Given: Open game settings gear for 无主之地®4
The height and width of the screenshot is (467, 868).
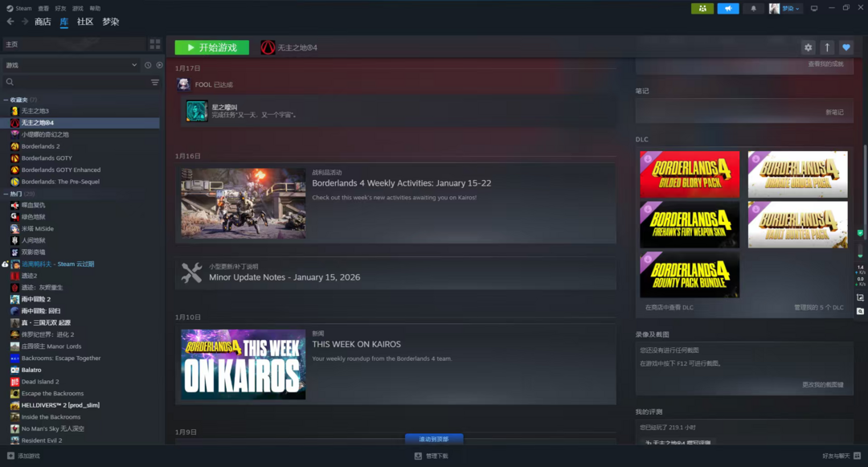Looking at the screenshot, I should click(x=808, y=47).
